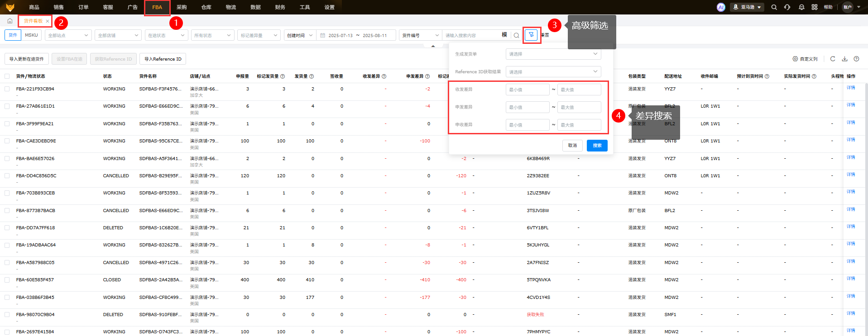The height and width of the screenshot is (336, 868).
Task: Select the FBA-DD4C856D5C row checkbox
Action: click(7, 176)
